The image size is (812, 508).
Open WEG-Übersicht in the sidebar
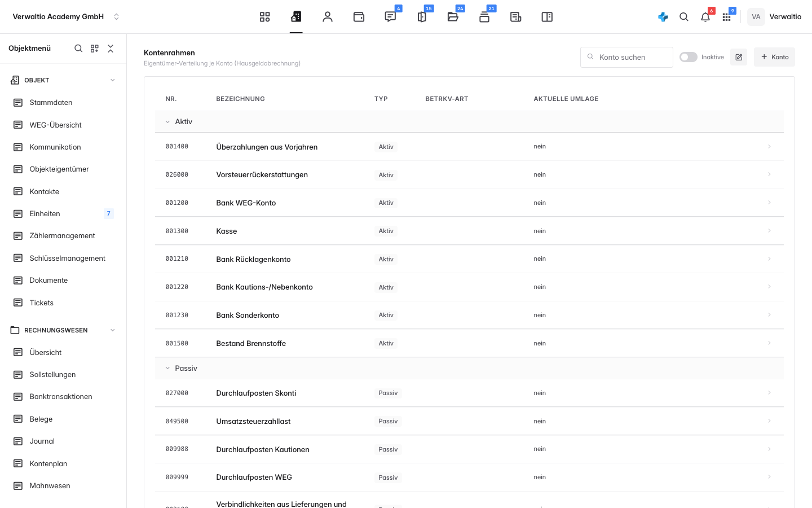coord(55,125)
